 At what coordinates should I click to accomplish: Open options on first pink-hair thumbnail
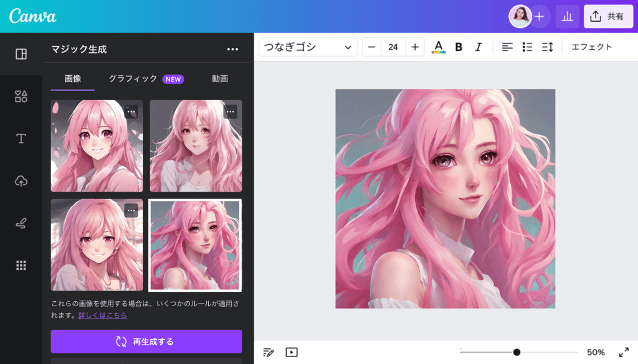[x=131, y=111]
